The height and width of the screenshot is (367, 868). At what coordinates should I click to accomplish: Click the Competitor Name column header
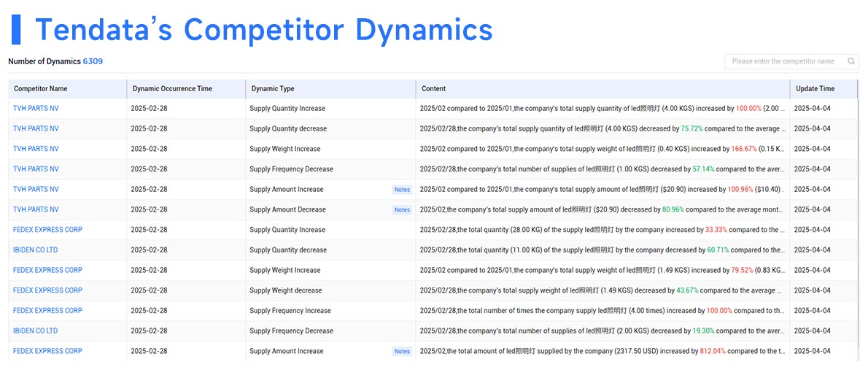click(x=41, y=89)
